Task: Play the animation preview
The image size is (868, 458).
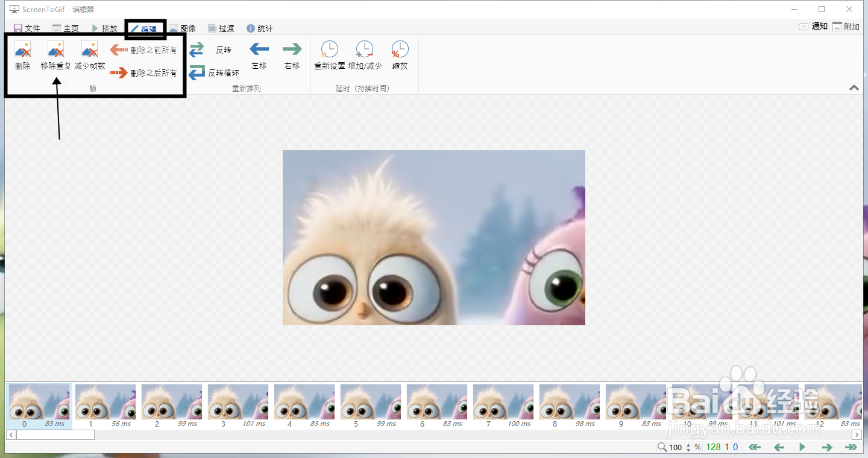Action: 802,447
